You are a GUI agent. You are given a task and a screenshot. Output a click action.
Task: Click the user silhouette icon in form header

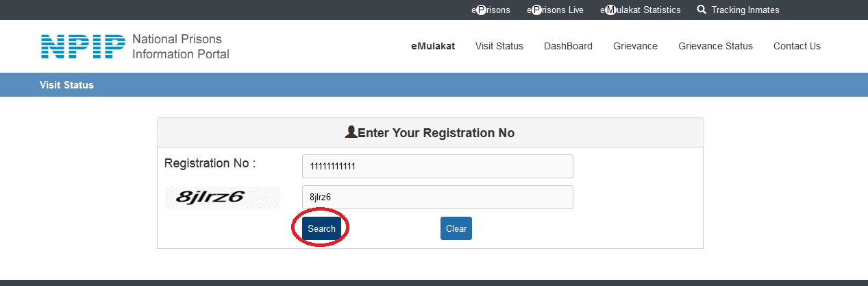[351, 132]
